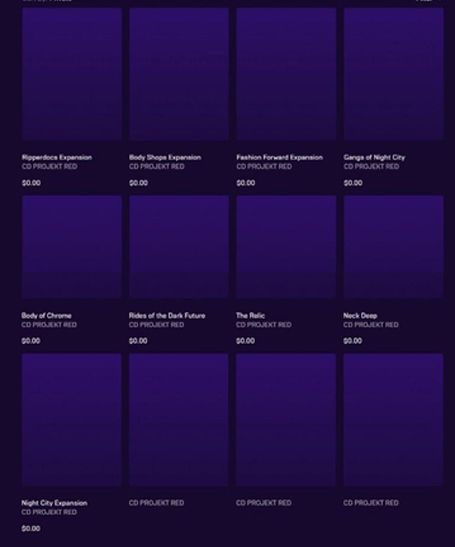
Task: Click the Gangs of Night City title
Action: coord(374,158)
